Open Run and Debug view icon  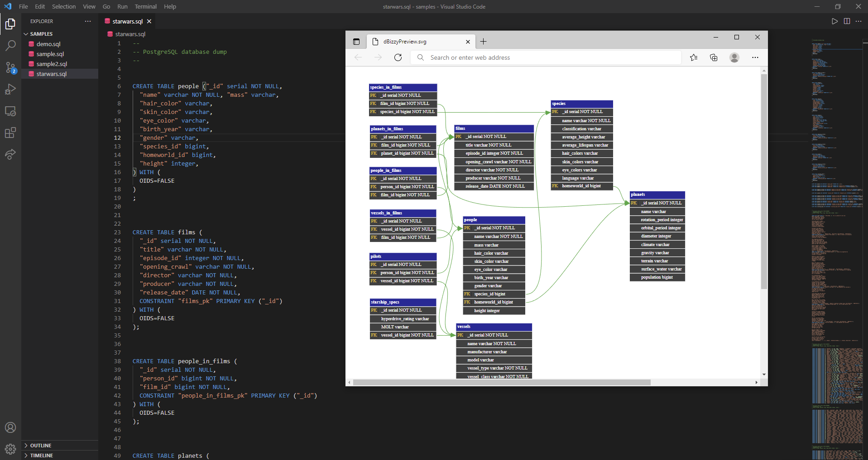(10, 89)
